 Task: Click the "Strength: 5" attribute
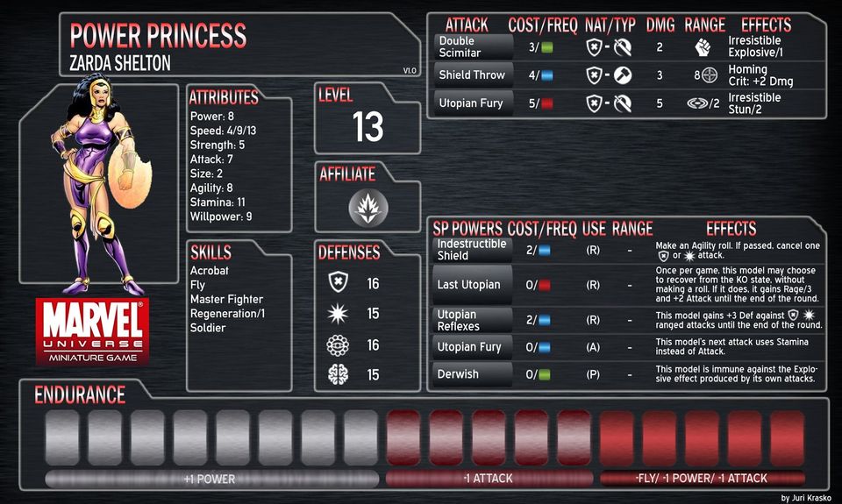coord(218,145)
